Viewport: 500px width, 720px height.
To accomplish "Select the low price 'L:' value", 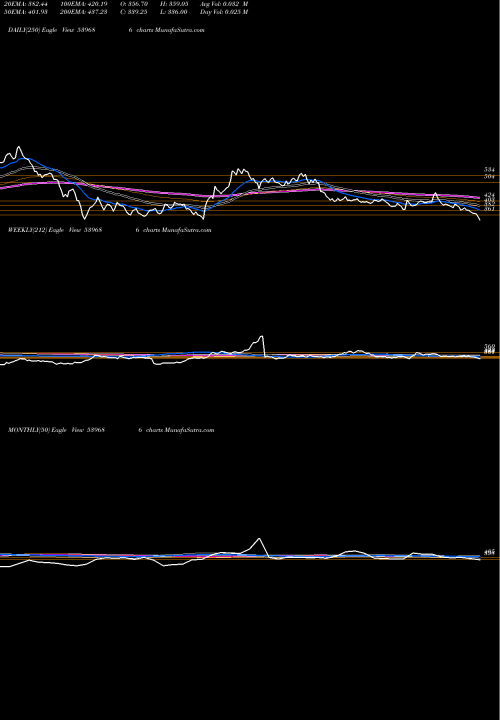I will [174, 12].
